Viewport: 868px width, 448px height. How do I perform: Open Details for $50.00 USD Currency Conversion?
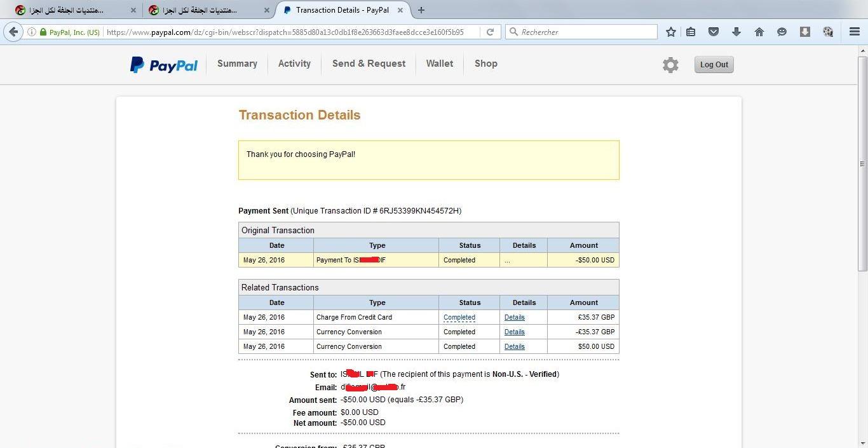515,346
